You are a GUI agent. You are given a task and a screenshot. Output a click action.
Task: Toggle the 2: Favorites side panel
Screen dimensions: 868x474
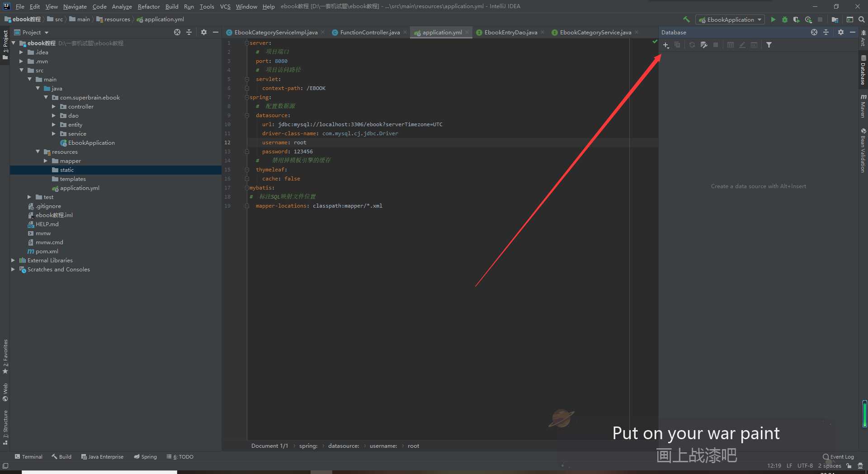(x=5, y=357)
